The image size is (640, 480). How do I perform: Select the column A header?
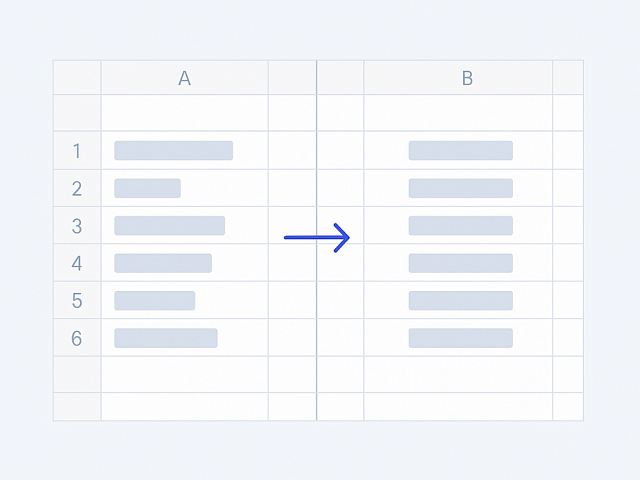[x=184, y=78]
